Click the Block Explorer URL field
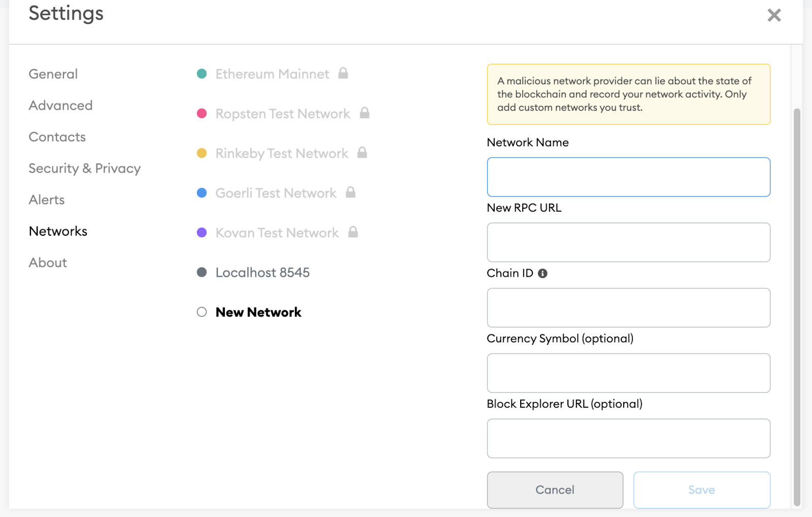 [628, 438]
